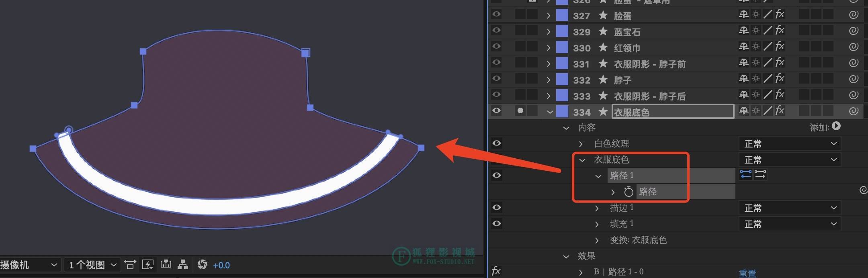Click the star icon of layer 329 蓝宝石

coord(603,31)
